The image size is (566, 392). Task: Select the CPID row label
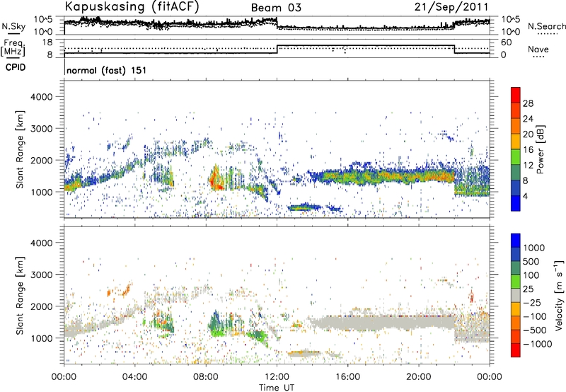[16, 67]
